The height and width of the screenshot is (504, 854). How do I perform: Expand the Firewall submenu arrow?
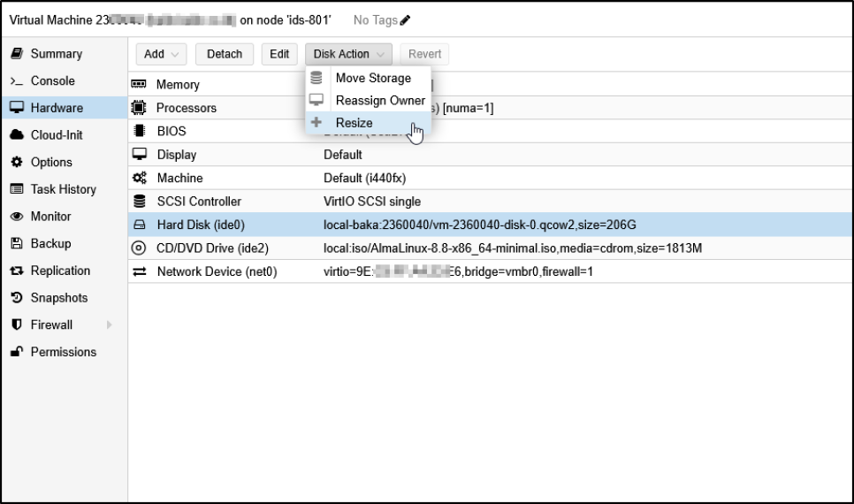pyautogui.click(x=110, y=325)
